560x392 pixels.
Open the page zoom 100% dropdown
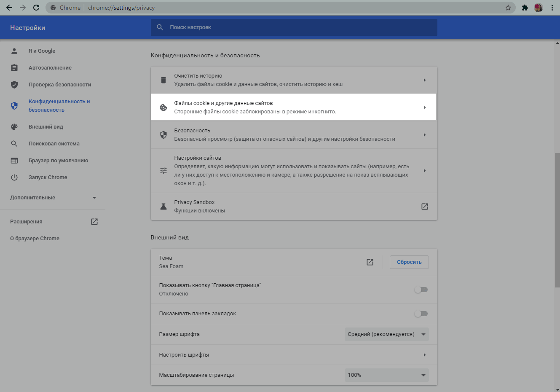pyautogui.click(x=386, y=375)
